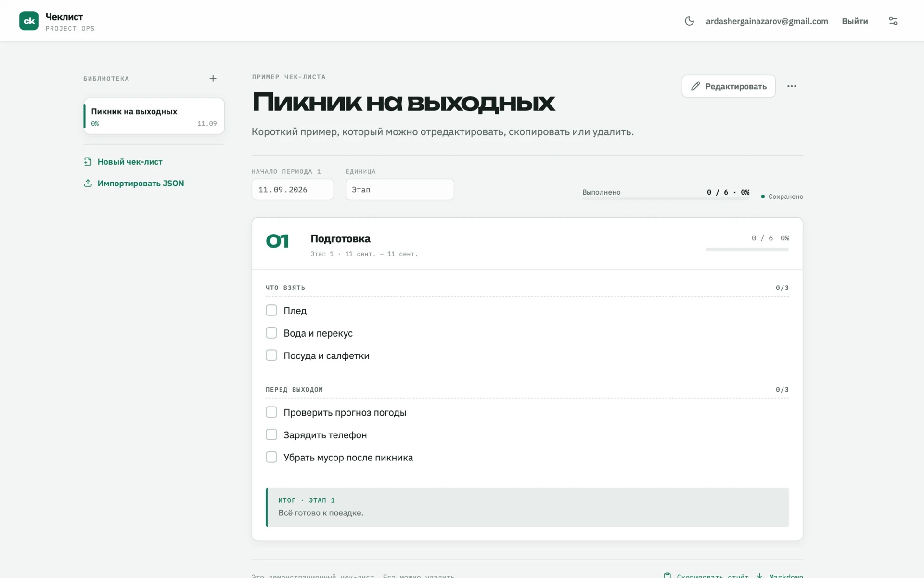
Task: Click the Сохранено status indicator
Action: click(782, 197)
